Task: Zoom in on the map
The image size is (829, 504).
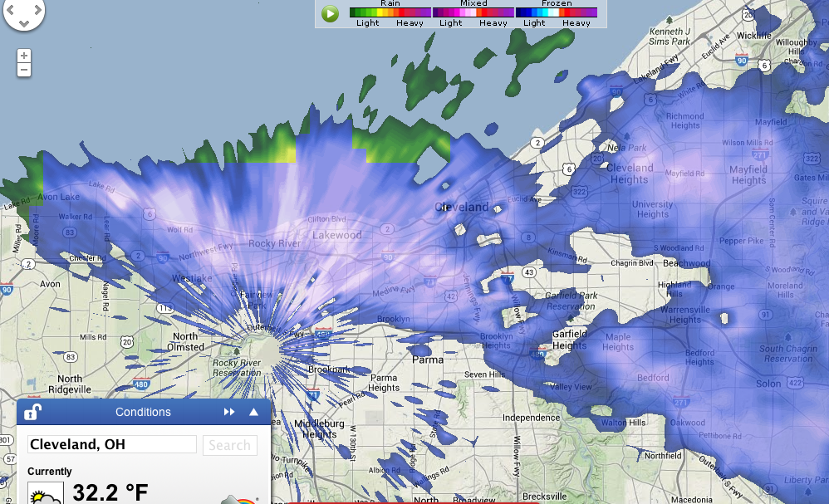Action: pyautogui.click(x=24, y=56)
